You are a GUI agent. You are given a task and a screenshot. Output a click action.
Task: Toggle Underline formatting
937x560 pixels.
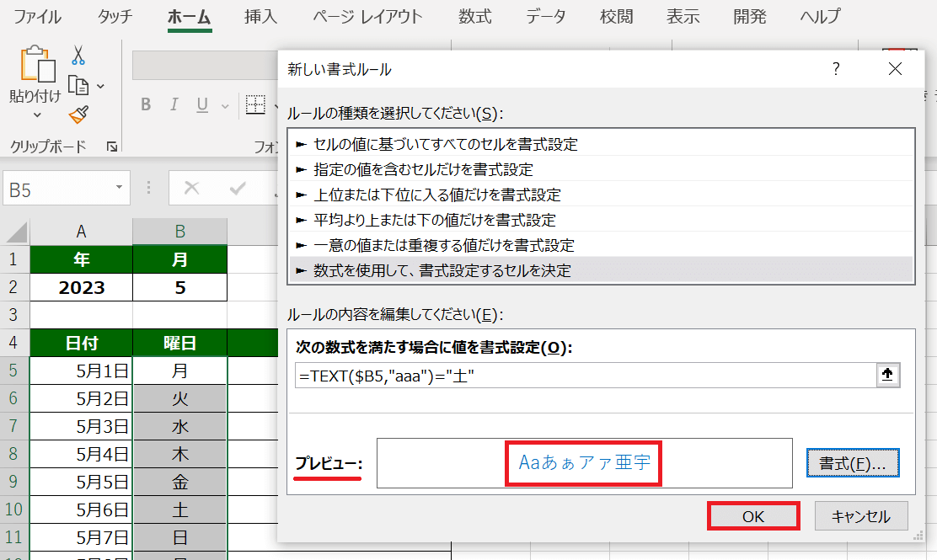coord(202,105)
